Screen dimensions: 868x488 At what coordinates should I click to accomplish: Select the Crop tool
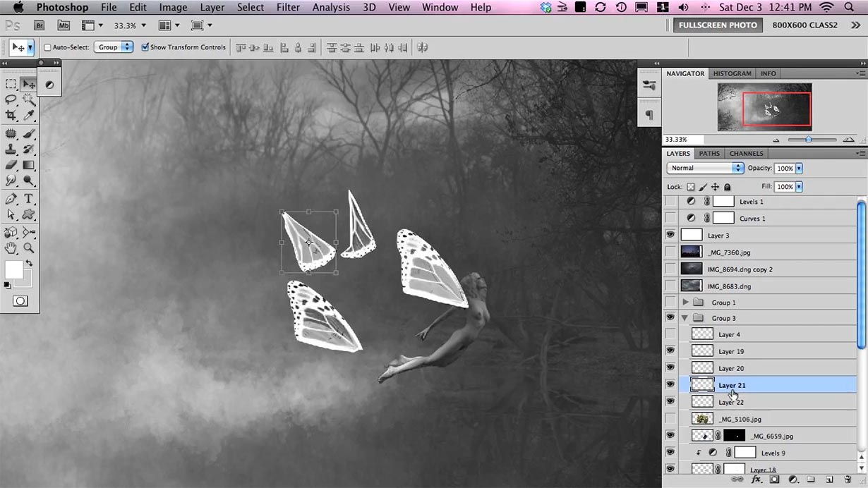[x=11, y=115]
